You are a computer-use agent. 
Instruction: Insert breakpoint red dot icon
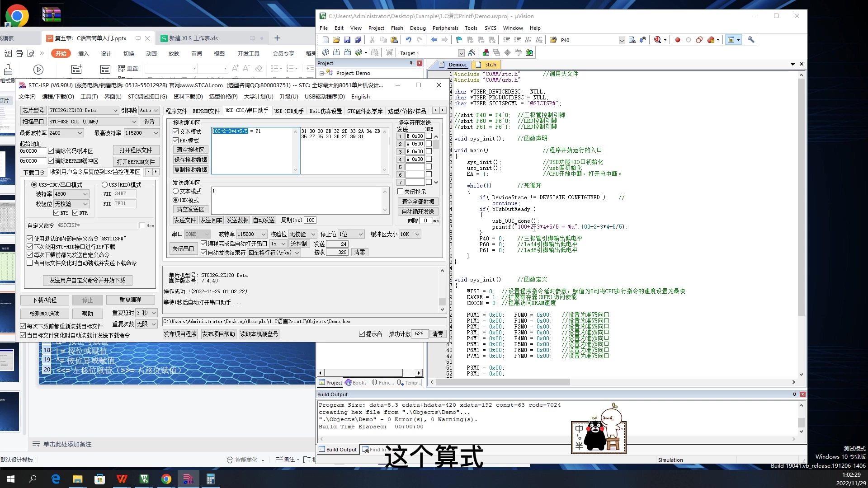678,40
